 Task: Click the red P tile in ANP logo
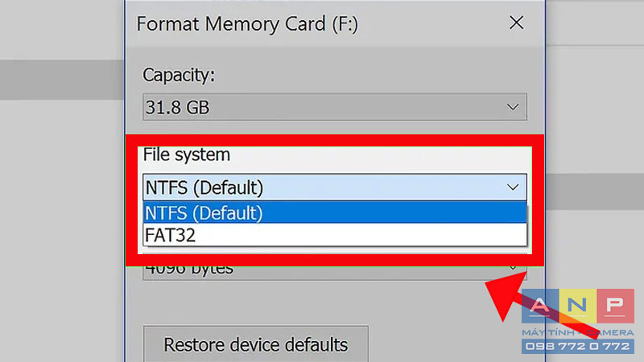[615, 306]
